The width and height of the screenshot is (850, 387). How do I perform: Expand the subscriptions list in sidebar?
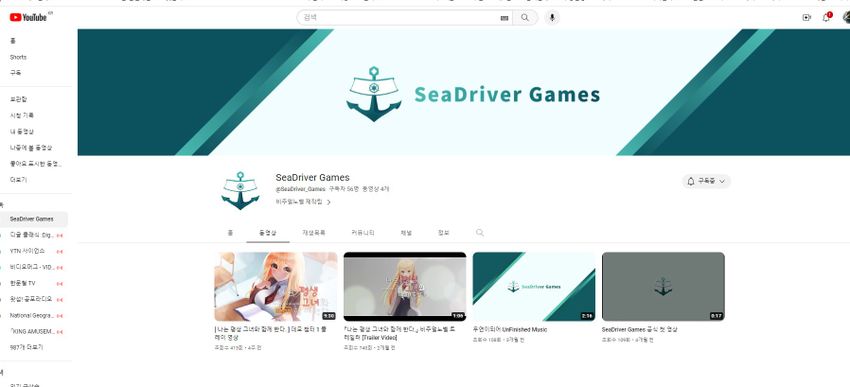[26, 347]
